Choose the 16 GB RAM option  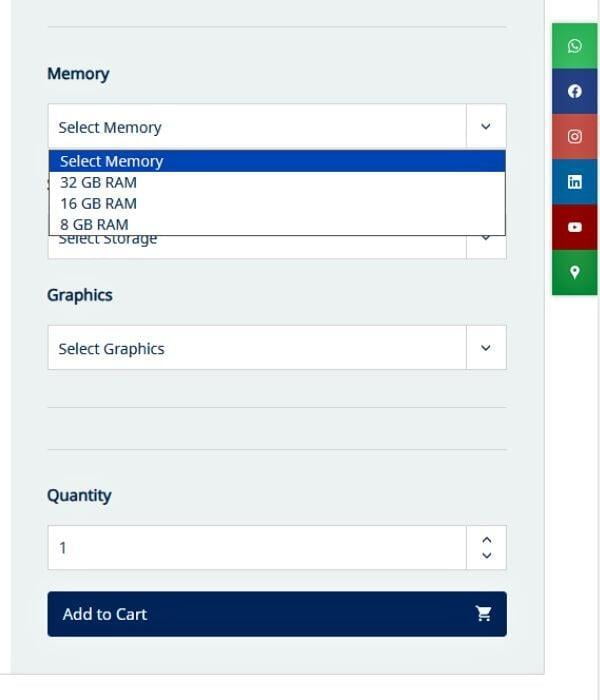tap(98, 203)
